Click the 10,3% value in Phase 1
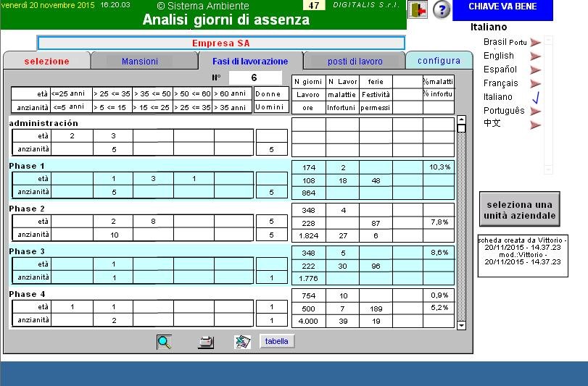This screenshot has height=386, width=588. tap(439, 167)
